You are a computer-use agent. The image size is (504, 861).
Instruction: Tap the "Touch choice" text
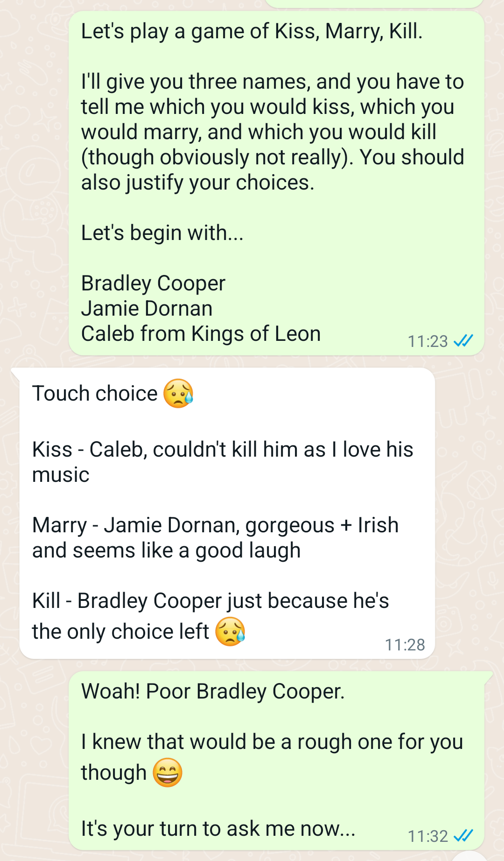(95, 393)
